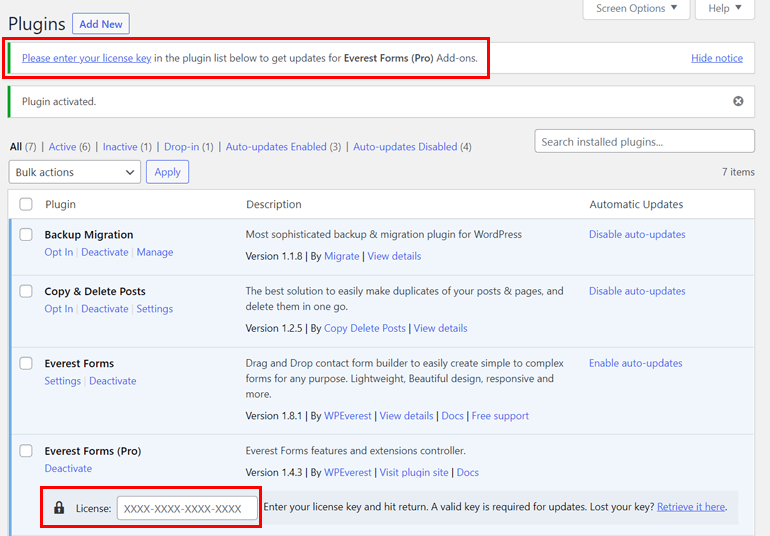Deactivate Copy & Delete Posts plugin
The height and width of the screenshot is (536, 770).
point(105,309)
